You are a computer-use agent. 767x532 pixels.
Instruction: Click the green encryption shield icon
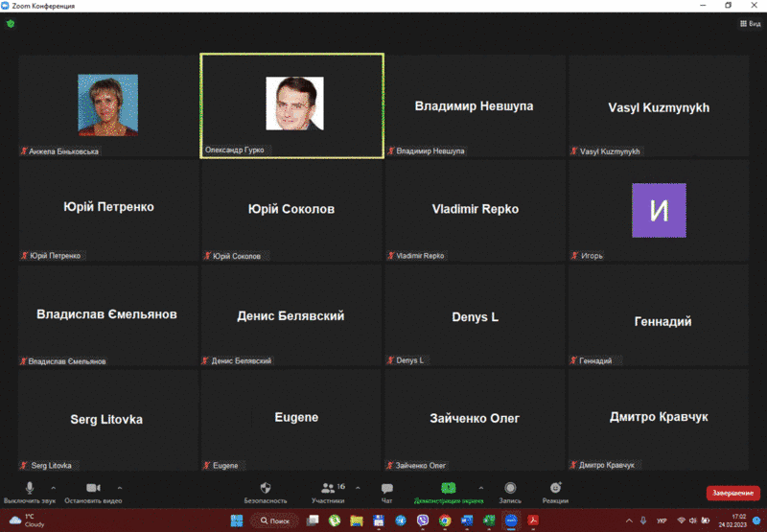11,23
